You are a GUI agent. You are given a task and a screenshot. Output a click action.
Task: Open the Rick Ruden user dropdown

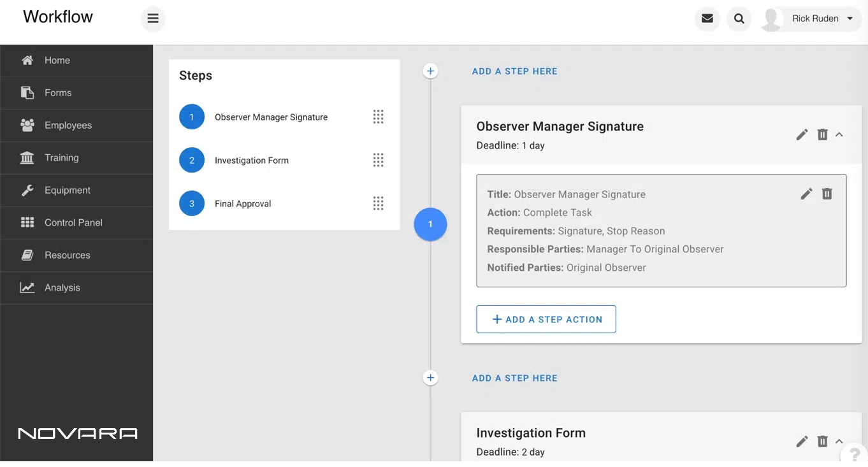click(811, 18)
